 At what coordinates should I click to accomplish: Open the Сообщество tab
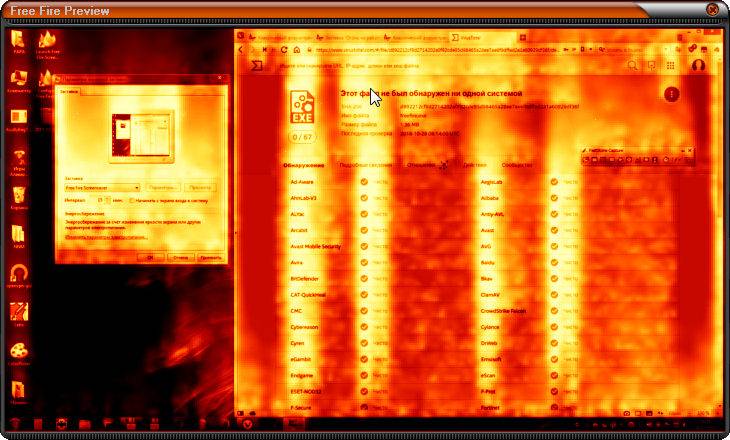[x=517, y=165]
